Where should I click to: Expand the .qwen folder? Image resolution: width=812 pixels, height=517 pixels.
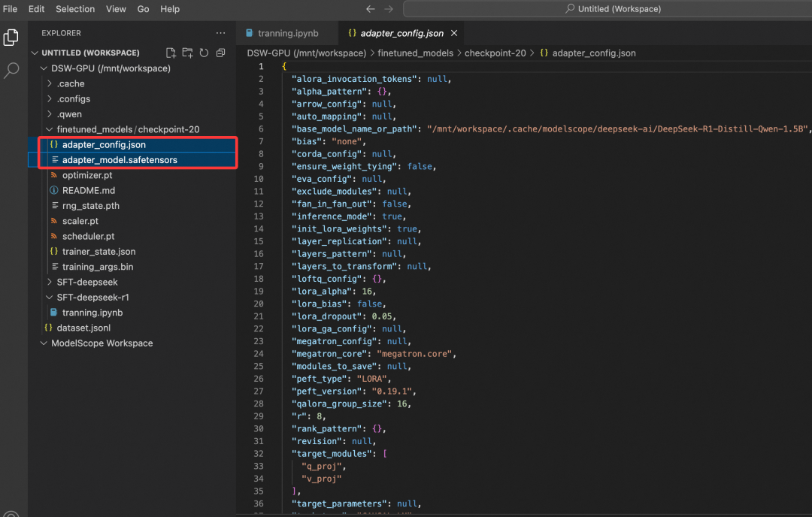49,114
